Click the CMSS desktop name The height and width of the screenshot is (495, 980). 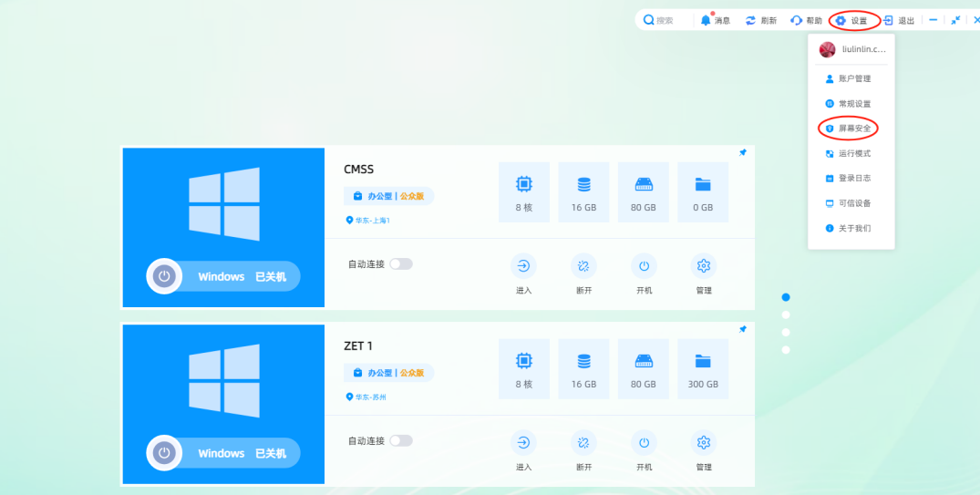point(359,170)
